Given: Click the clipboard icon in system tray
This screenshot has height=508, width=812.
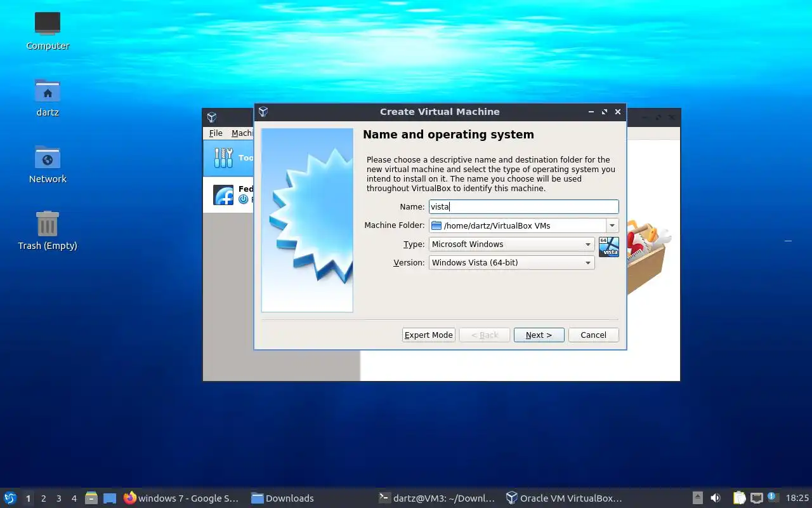Looking at the screenshot, I should pos(739,498).
